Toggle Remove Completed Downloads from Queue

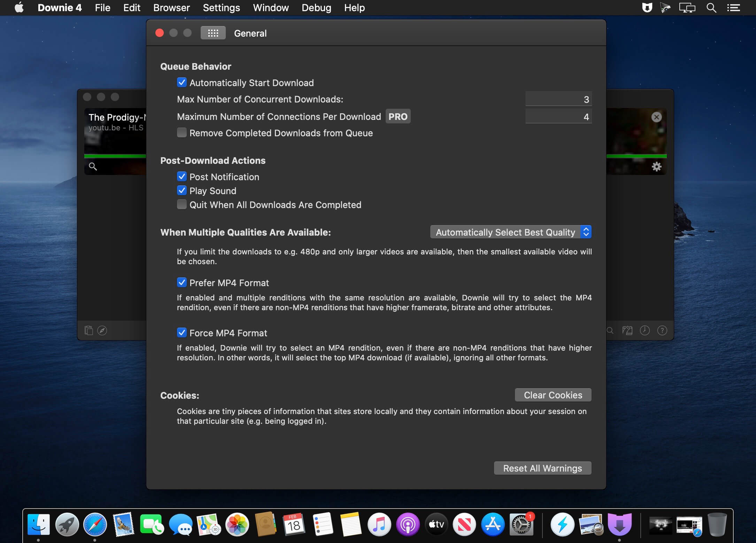tap(182, 132)
